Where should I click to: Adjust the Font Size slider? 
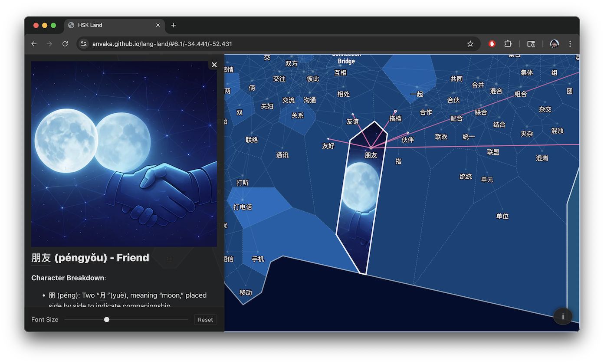click(107, 319)
